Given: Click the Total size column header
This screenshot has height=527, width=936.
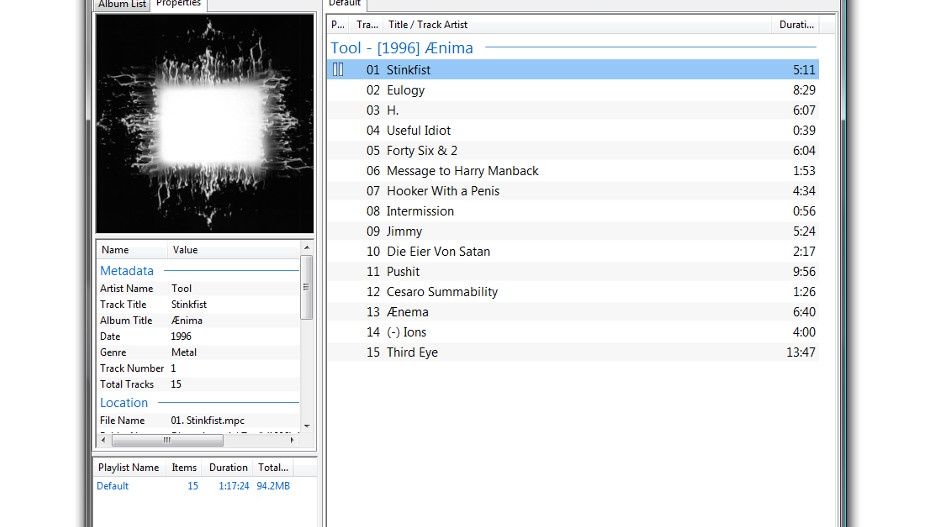Looking at the screenshot, I should (x=273, y=468).
